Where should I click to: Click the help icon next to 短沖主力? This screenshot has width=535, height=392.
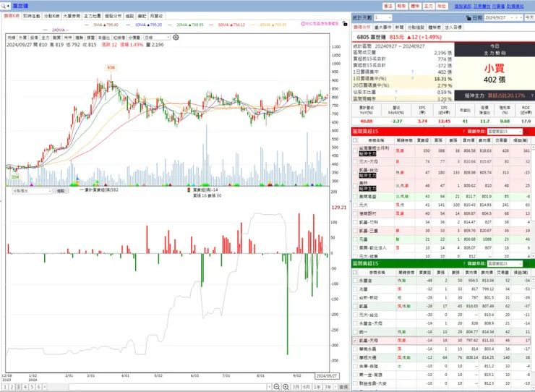[532, 96]
